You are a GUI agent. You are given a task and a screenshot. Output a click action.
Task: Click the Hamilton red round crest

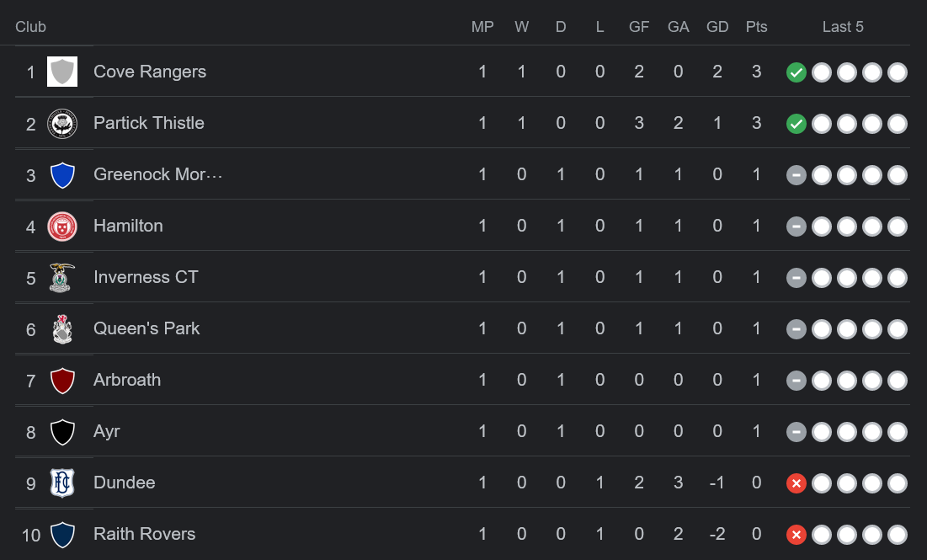click(x=62, y=227)
